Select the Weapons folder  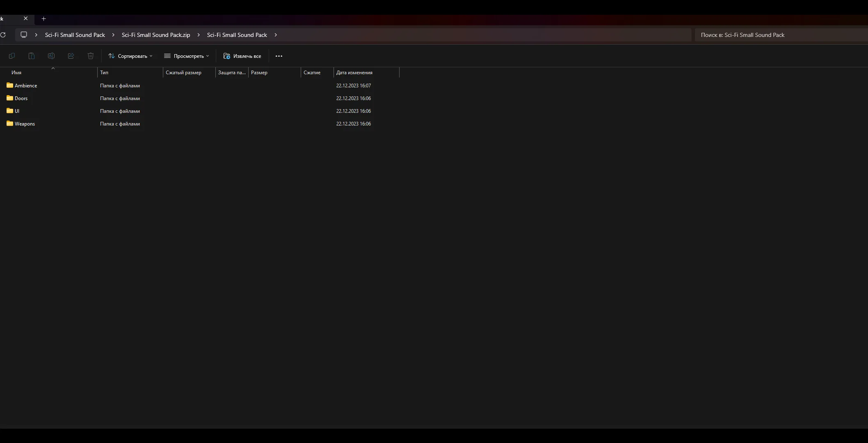pos(25,124)
